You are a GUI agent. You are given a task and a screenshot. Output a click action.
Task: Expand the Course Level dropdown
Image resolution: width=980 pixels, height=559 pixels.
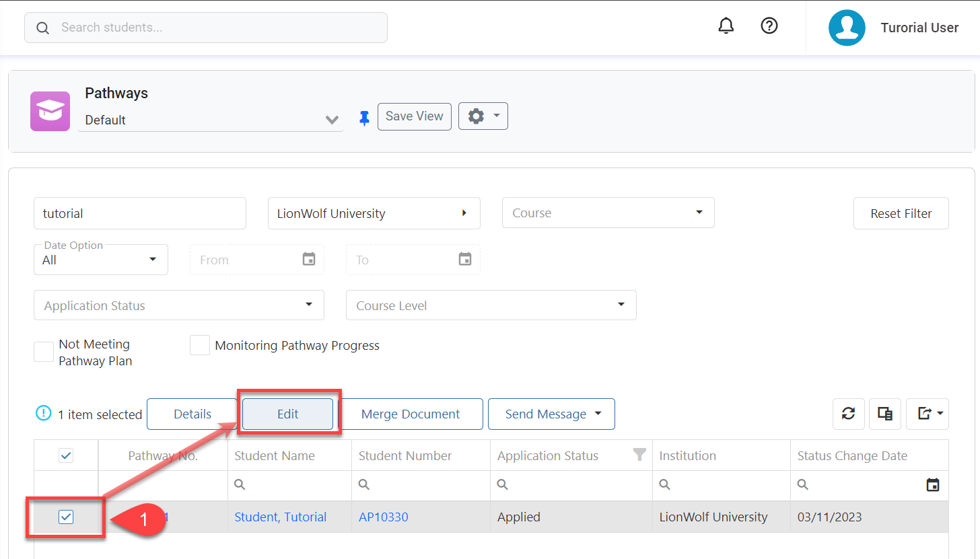tap(491, 305)
